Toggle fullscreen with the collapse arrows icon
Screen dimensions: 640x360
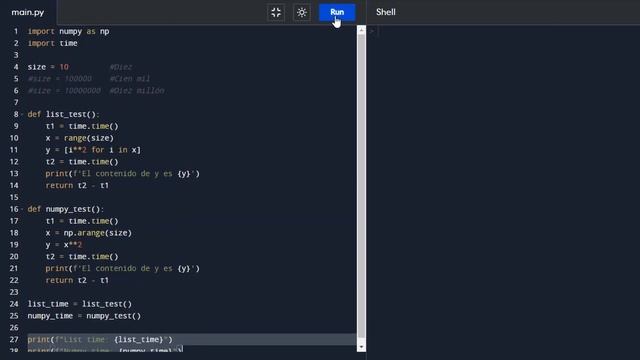276,12
